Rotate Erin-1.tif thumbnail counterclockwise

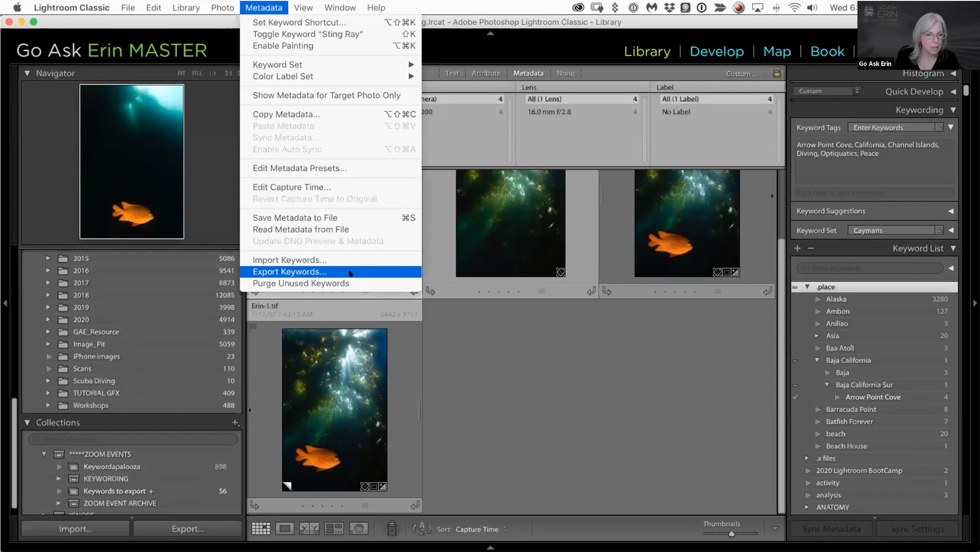click(254, 505)
